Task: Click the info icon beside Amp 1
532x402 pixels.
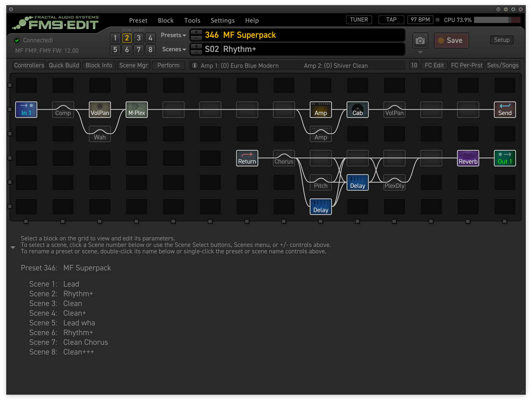Action: tap(195, 65)
